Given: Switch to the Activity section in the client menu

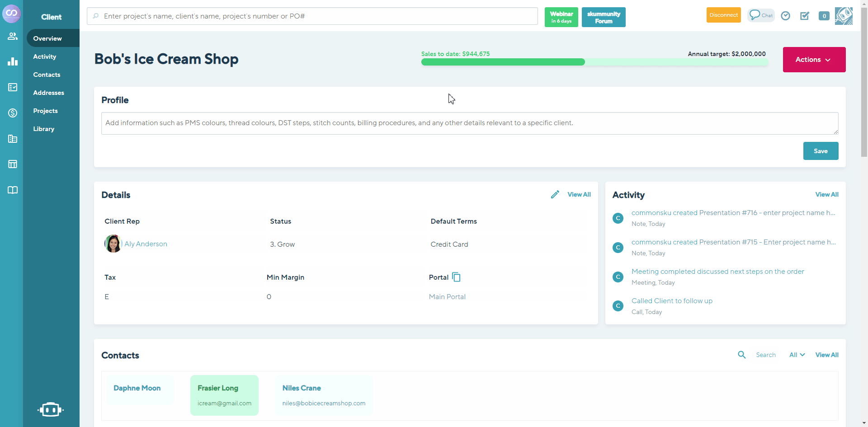Looking at the screenshot, I should coord(45,56).
